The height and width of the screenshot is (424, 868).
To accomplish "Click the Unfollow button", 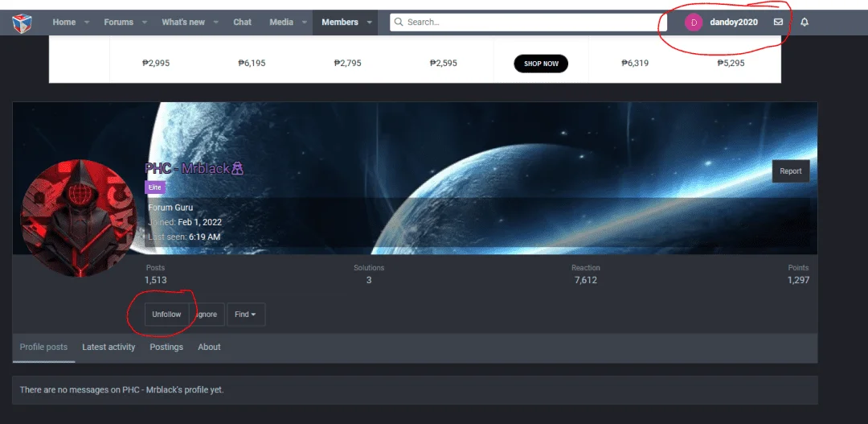I will click(x=166, y=315).
